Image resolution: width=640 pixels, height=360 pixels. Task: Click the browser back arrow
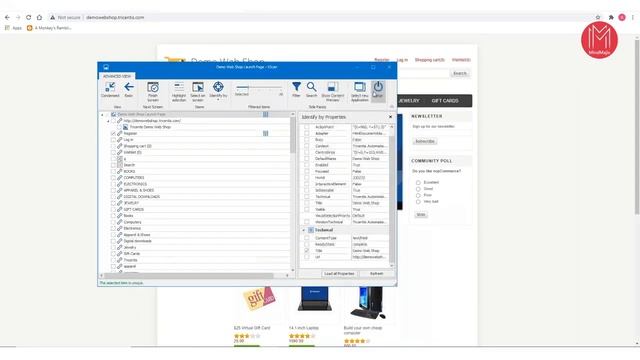[x=7, y=18]
